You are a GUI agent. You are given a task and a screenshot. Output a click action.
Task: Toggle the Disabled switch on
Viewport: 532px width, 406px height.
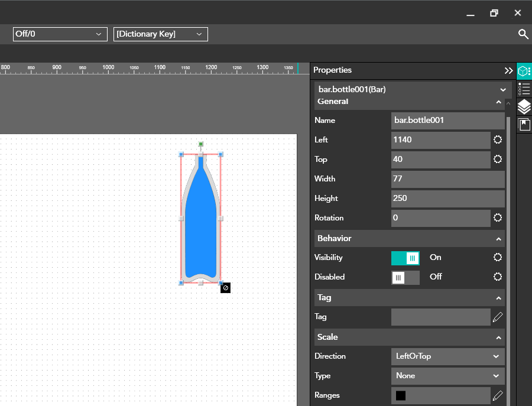tap(406, 277)
